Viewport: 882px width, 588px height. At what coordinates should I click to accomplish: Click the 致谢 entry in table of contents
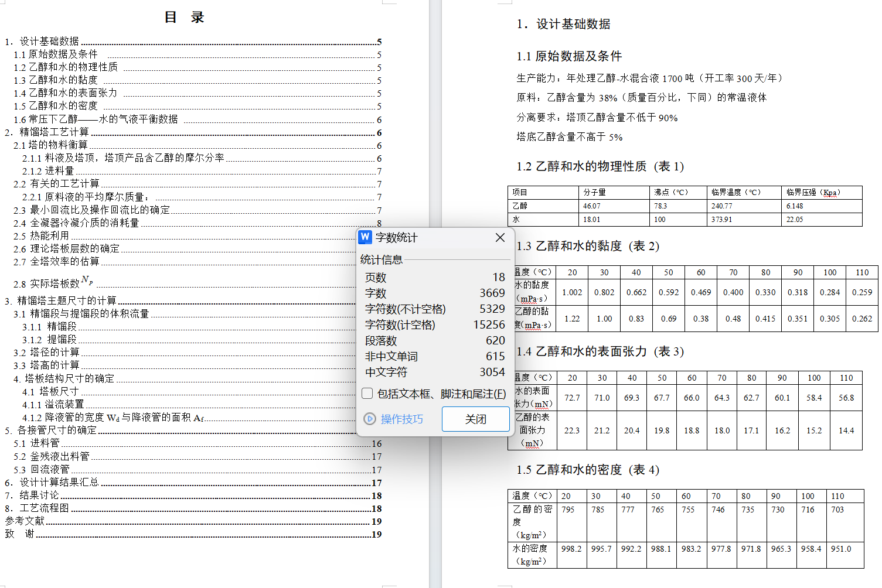[20, 534]
